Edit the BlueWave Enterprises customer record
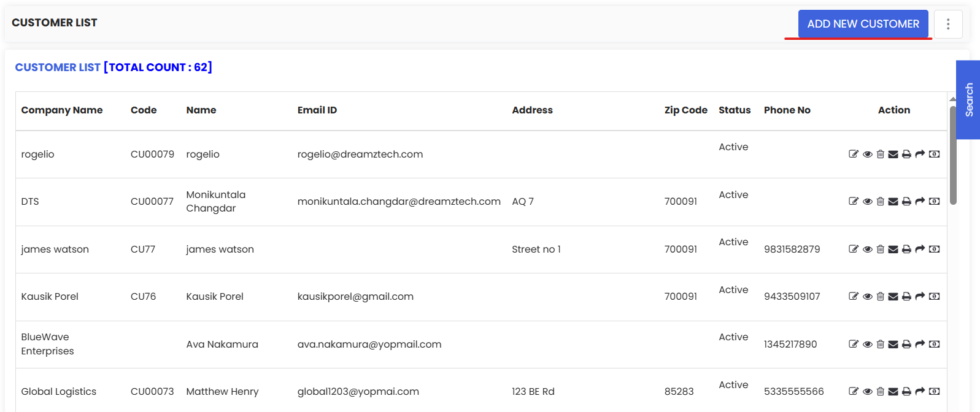Viewport: 980px width, 412px height. point(854,344)
